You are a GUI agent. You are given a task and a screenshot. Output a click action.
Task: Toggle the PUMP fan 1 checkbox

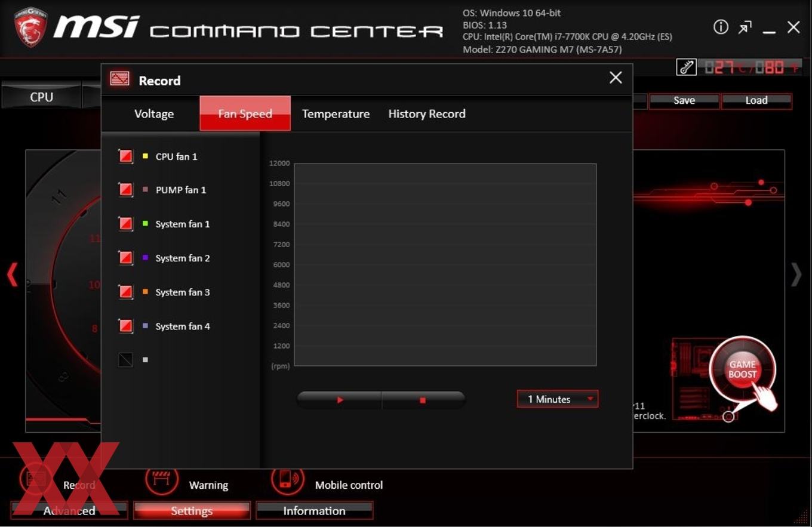125,190
